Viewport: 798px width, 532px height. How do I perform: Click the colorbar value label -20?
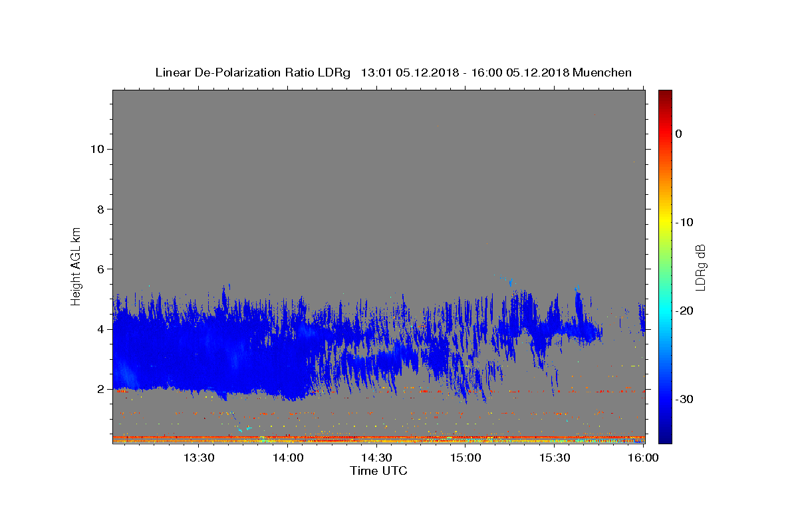[684, 311]
